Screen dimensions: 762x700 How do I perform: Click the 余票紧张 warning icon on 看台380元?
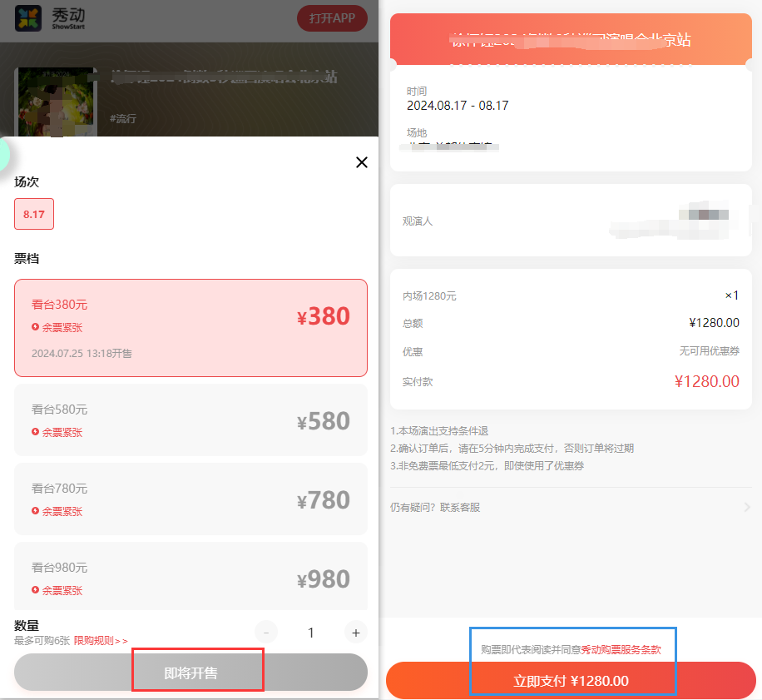tap(35, 327)
